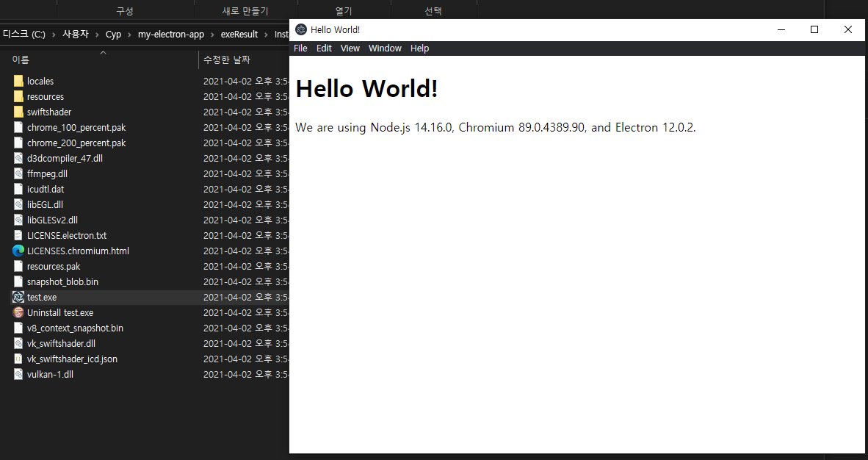Screen dimensions: 868x460
Task: Select the swiftshader folder icon
Action: click(18, 112)
